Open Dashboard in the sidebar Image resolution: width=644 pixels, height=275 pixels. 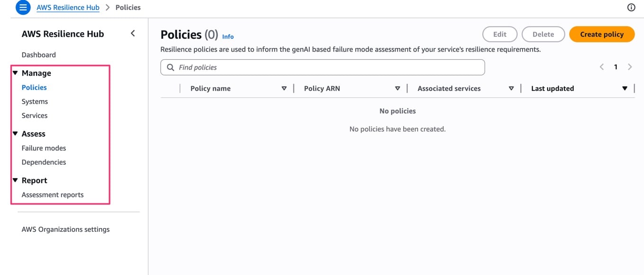tap(39, 55)
